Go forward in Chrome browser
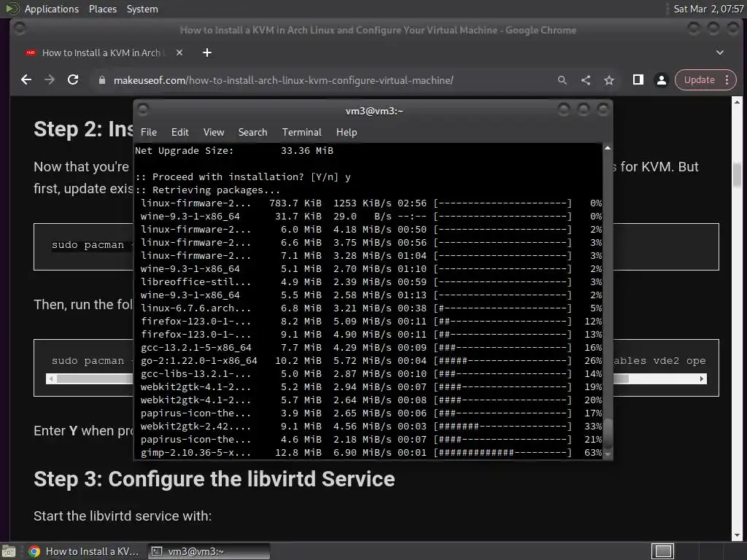Image resolution: width=747 pixels, height=560 pixels. (50, 80)
